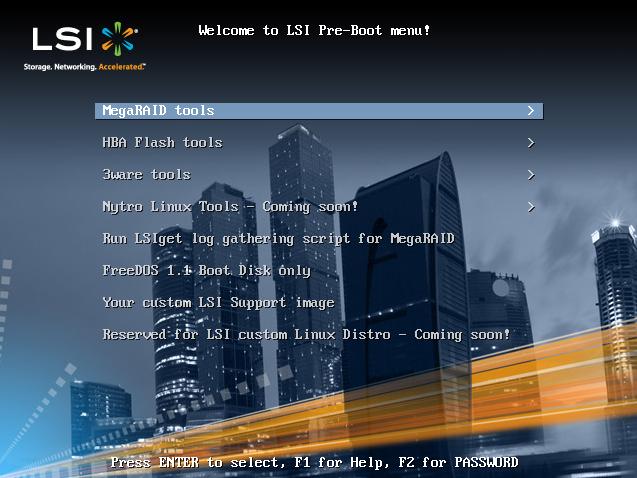This screenshot has height=478, width=637.
Task: Select Nytro Linux Tools – Coming soon
Action: 230,207
